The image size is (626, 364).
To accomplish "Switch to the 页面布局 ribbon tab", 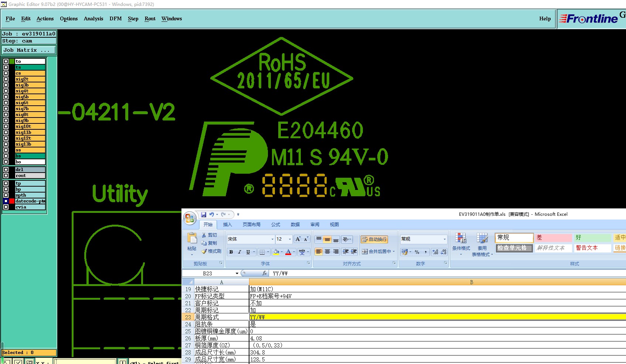I will (252, 225).
